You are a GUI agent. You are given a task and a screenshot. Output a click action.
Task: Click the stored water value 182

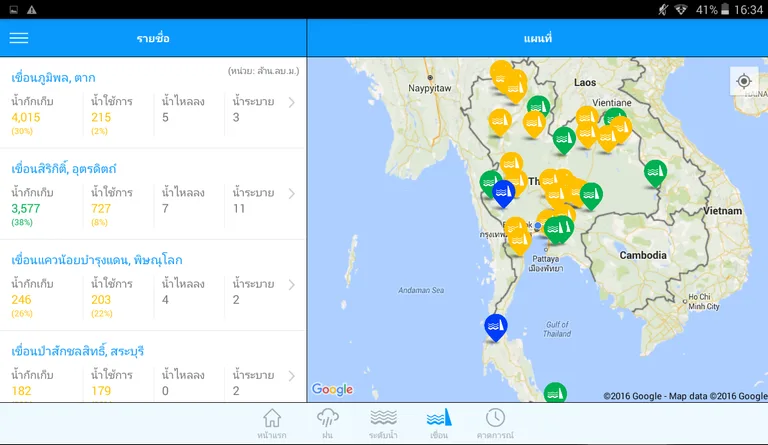21,391
